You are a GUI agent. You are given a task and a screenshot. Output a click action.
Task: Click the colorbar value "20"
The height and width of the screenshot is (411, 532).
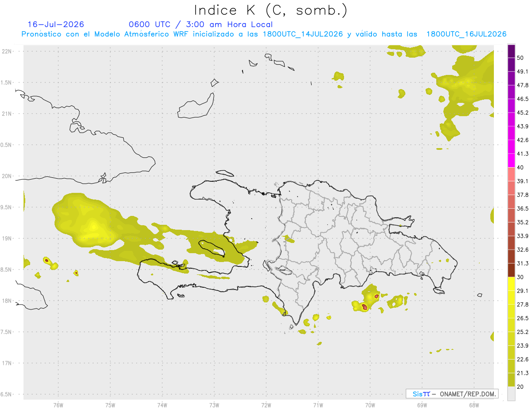pos(521,387)
